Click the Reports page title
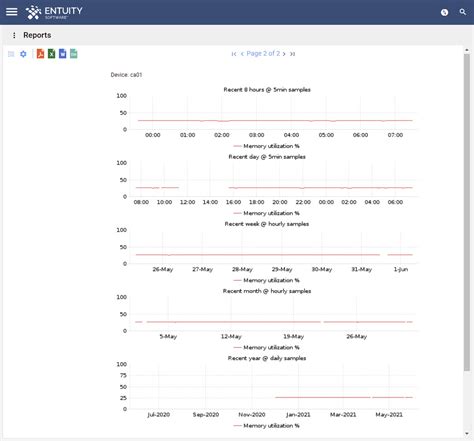Screen dimensions: 474x441 coord(37,35)
